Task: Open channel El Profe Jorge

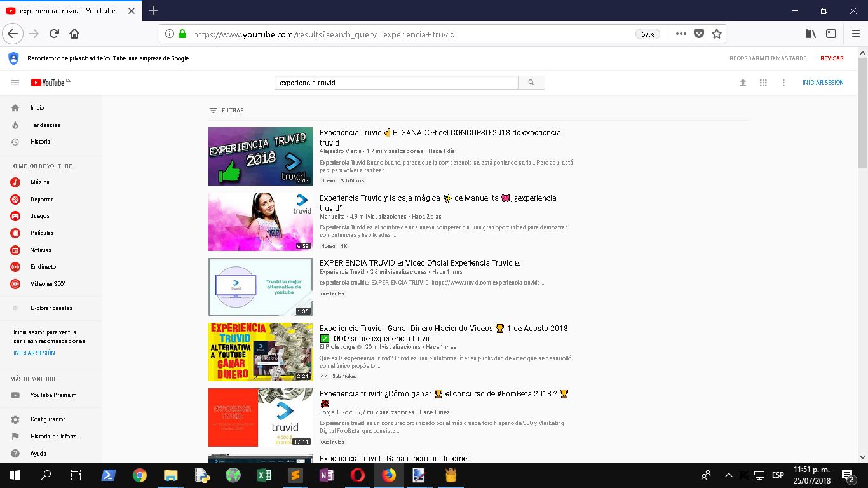Action: pos(337,347)
